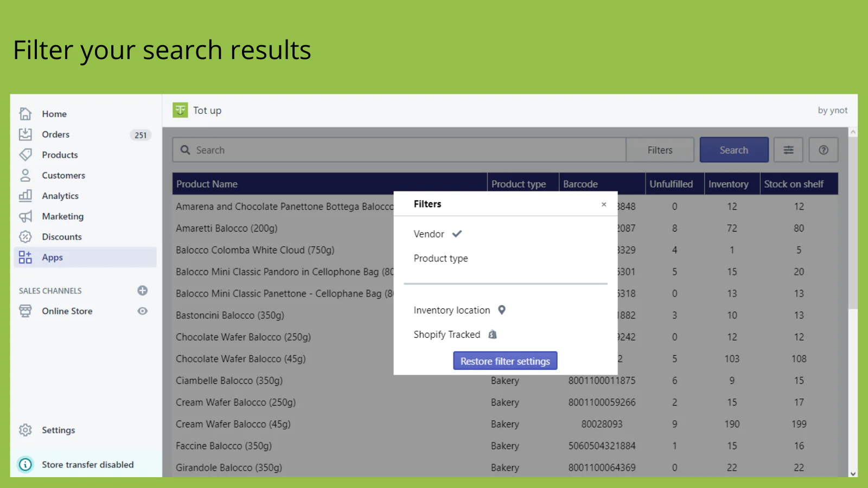Click barcode 5060504321884

pos(602,446)
